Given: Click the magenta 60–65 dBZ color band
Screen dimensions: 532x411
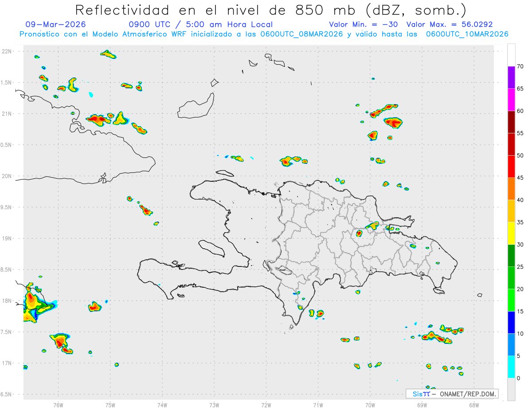Looking at the screenshot, I should click(x=511, y=99).
